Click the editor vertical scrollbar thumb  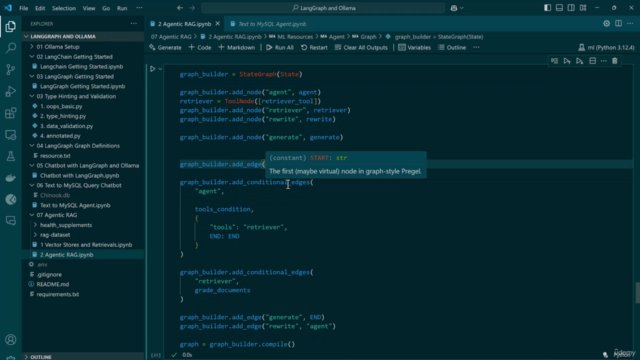tap(637, 293)
